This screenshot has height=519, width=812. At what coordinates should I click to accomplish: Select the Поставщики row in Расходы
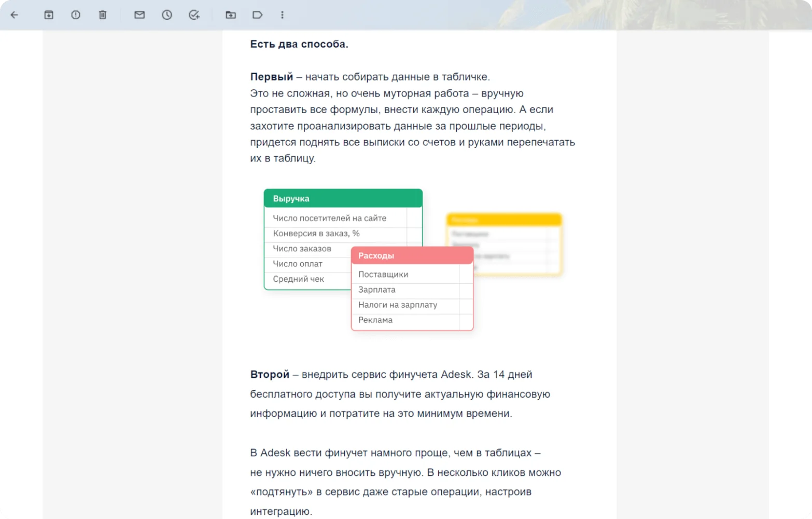pyautogui.click(x=383, y=274)
